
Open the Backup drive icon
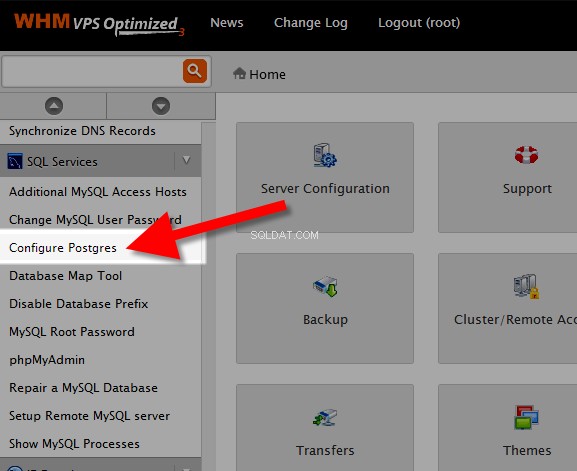tap(325, 286)
